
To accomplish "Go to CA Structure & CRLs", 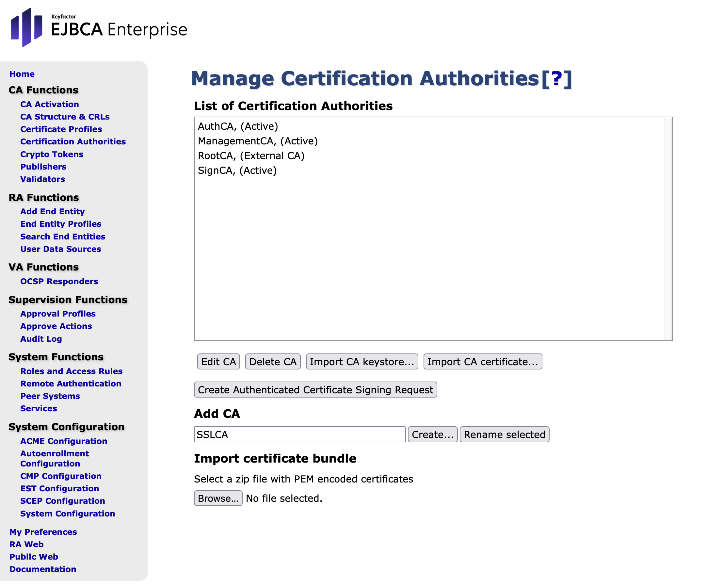I will tap(65, 117).
